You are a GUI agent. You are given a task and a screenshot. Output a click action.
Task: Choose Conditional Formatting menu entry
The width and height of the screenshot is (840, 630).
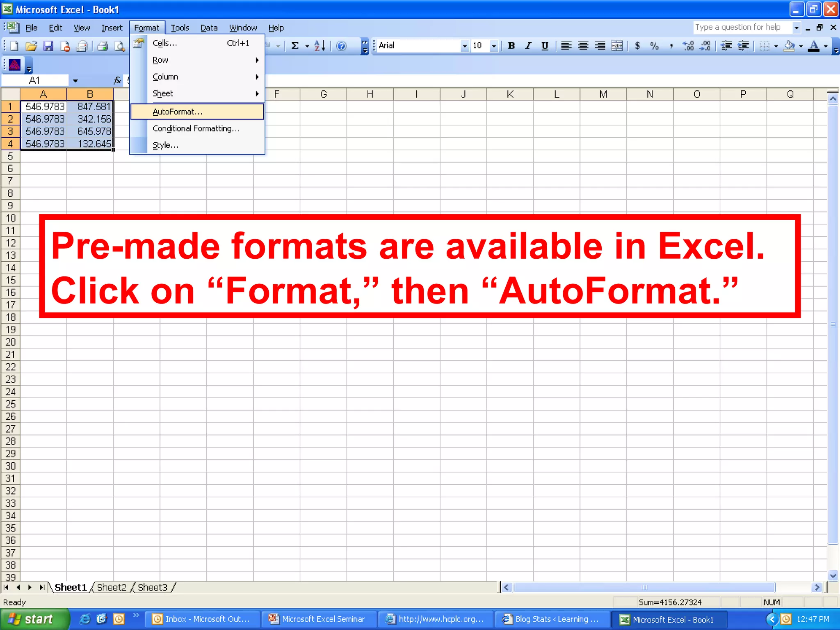click(197, 128)
